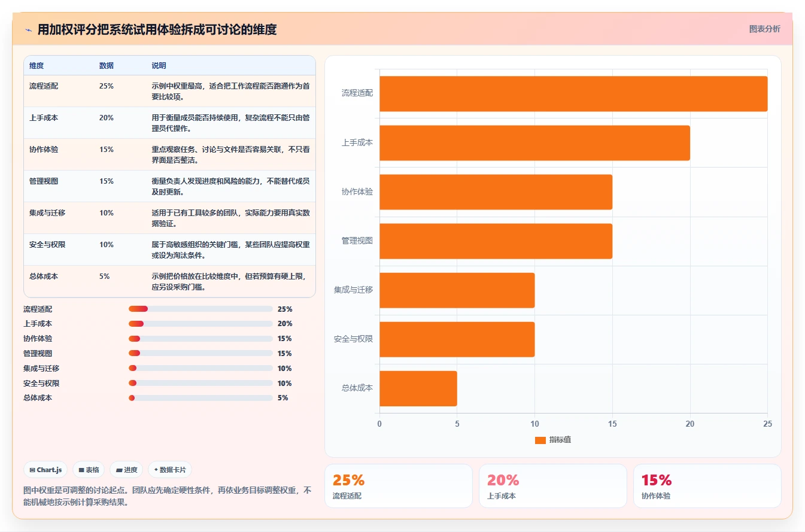Click the 25% value in the table
The width and height of the screenshot is (805, 532).
point(107,86)
